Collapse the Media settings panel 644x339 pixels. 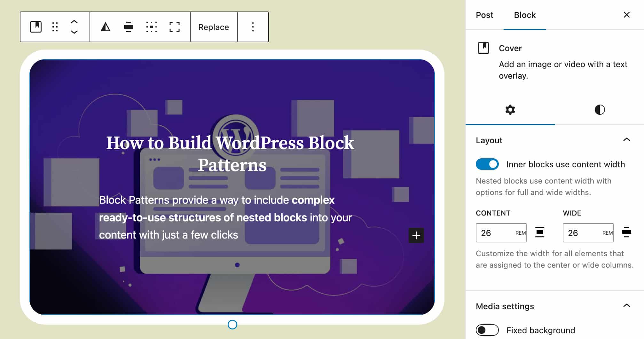tap(626, 306)
